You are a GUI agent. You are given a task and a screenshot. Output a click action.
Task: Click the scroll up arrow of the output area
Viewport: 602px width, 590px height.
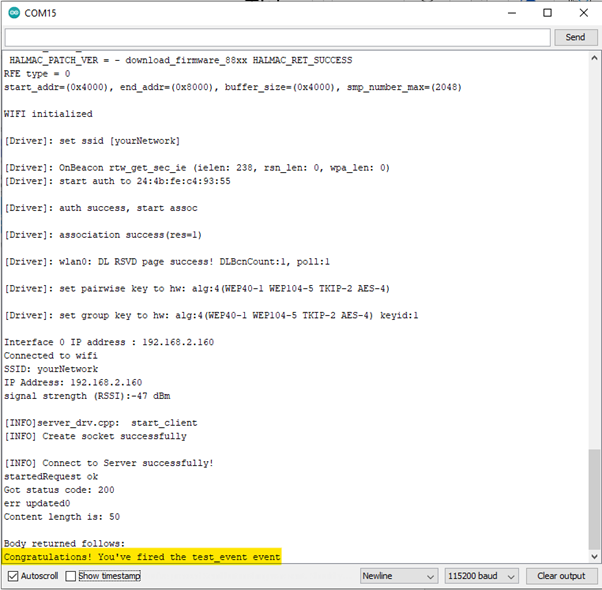pos(594,57)
